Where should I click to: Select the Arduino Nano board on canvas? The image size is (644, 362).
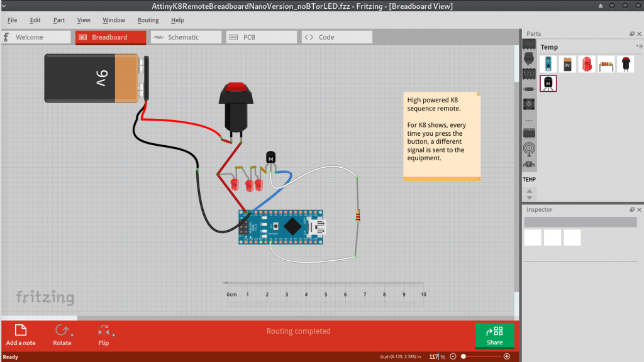(x=281, y=227)
